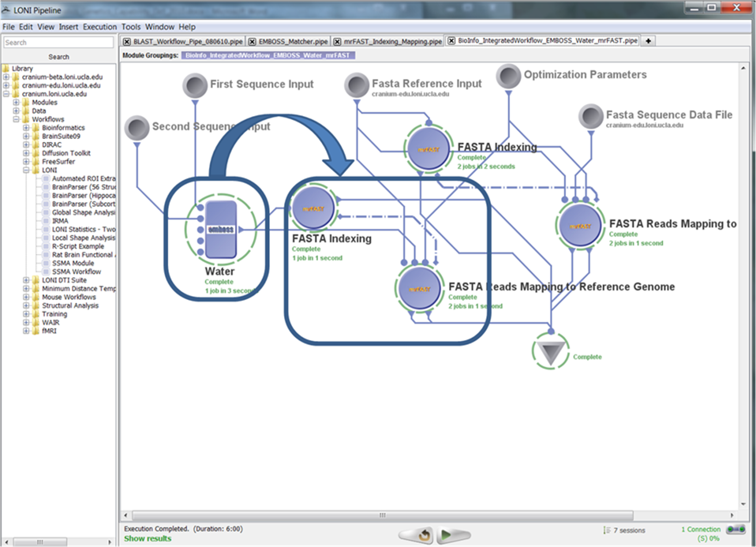Collapse the Workflows folder
This screenshot has height=547, width=756.
click(16, 119)
